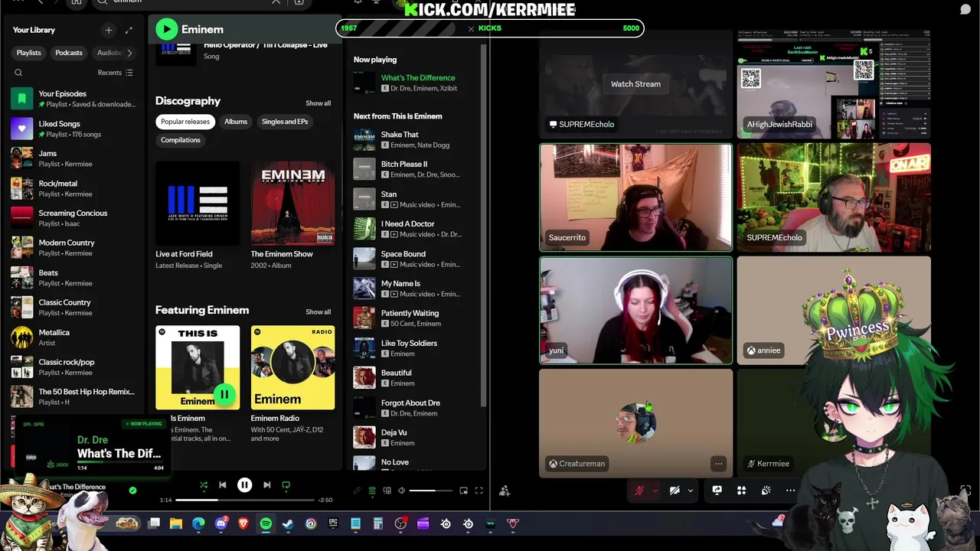Skip to next track in Spotify
Viewport: 980px width, 551px height.
click(x=266, y=485)
